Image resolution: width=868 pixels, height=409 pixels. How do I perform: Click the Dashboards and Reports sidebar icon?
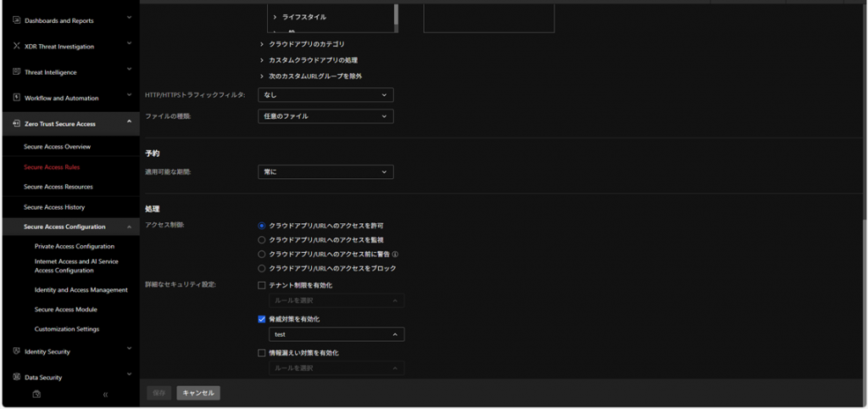tap(16, 20)
